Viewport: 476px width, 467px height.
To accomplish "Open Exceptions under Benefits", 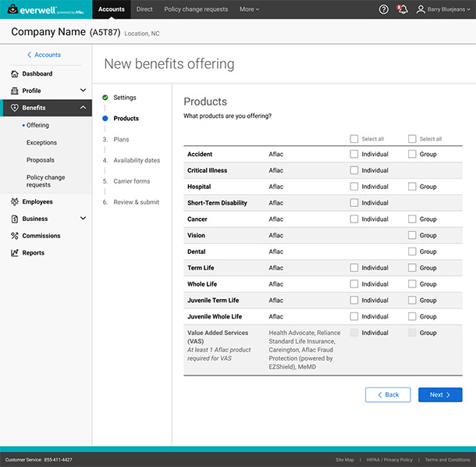I will (x=41, y=142).
